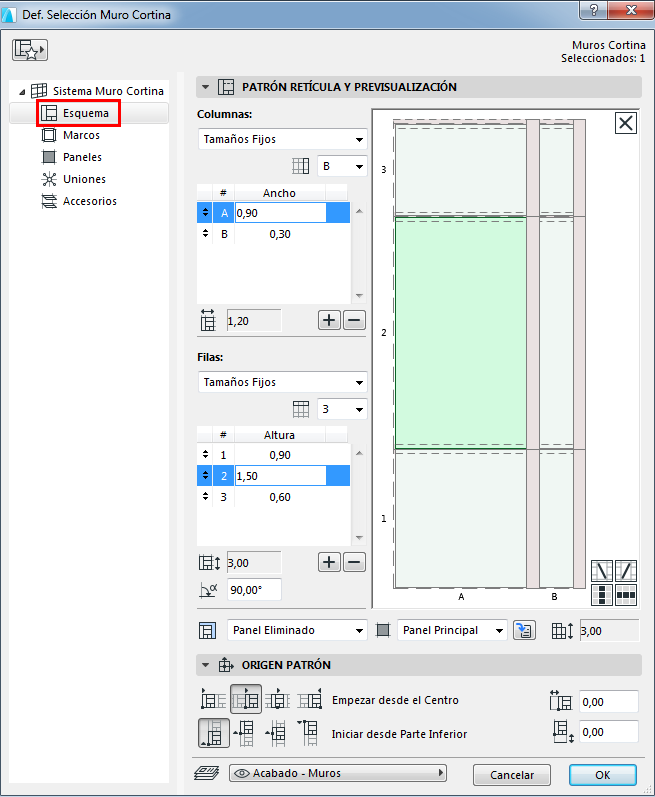Image resolution: width=655 pixels, height=797 pixels.
Task: Remove a column with the minus button
Action: [354, 320]
